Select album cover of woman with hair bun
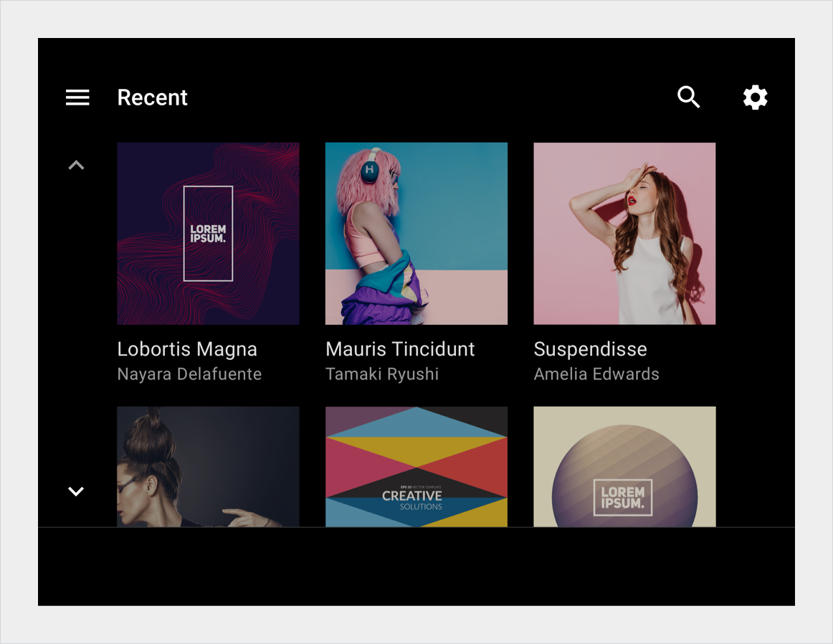The image size is (833, 644). [x=208, y=467]
